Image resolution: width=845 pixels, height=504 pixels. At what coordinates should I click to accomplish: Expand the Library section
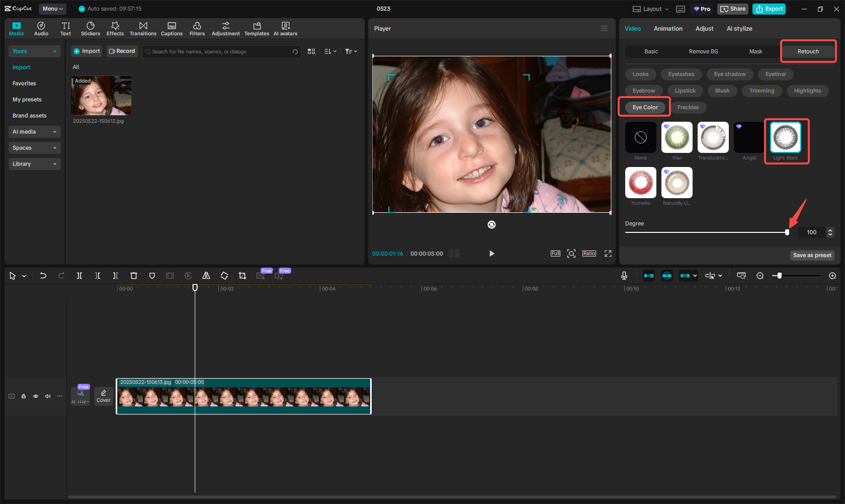point(34,164)
